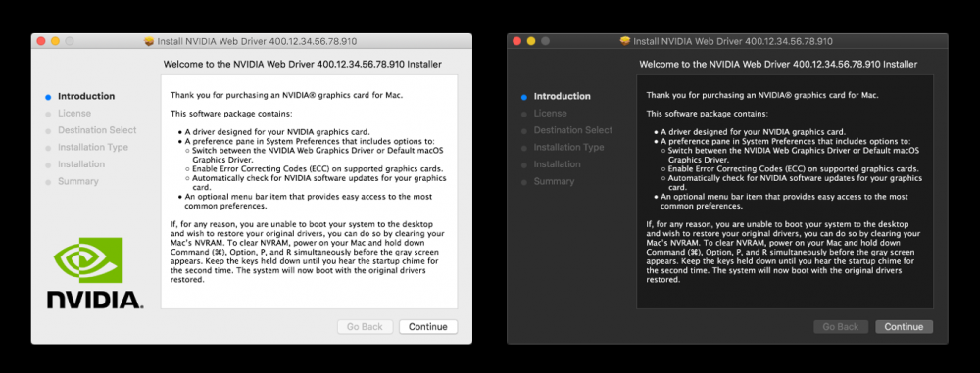
Task: Click the package icon in light window title
Action: pos(149,41)
